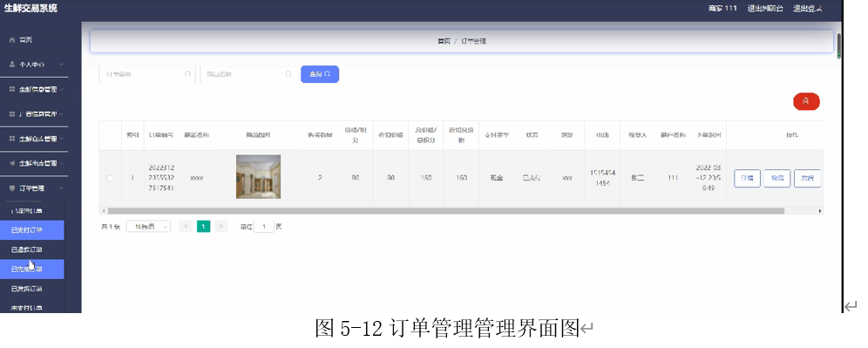The height and width of the screenshot is (348, 868).
Task: Click the 张三 recipient cell
Action: coord(638,179)
